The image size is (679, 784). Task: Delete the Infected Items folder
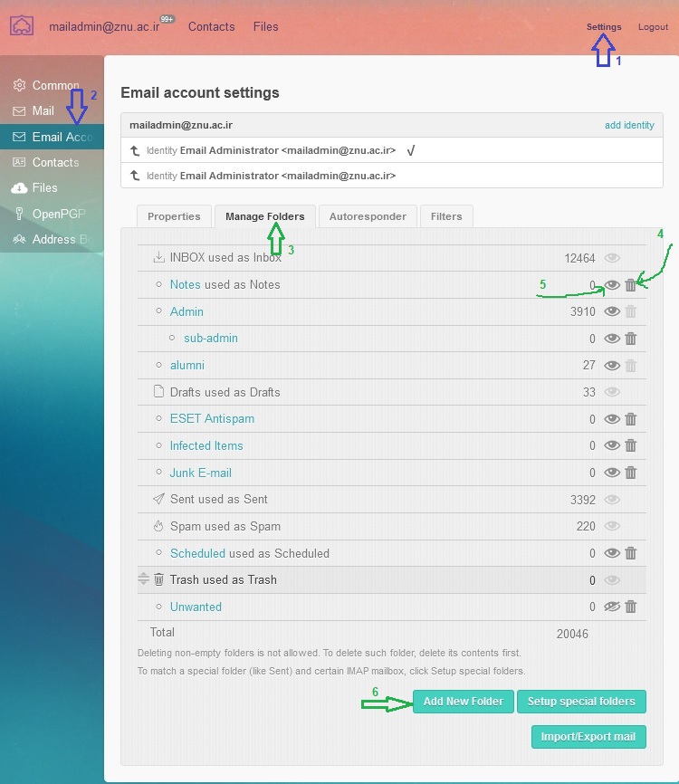click(x=630, y=445)
